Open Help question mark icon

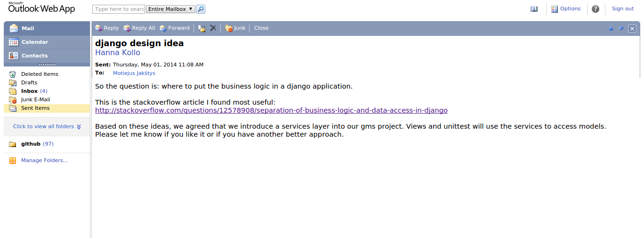point(596,9)
